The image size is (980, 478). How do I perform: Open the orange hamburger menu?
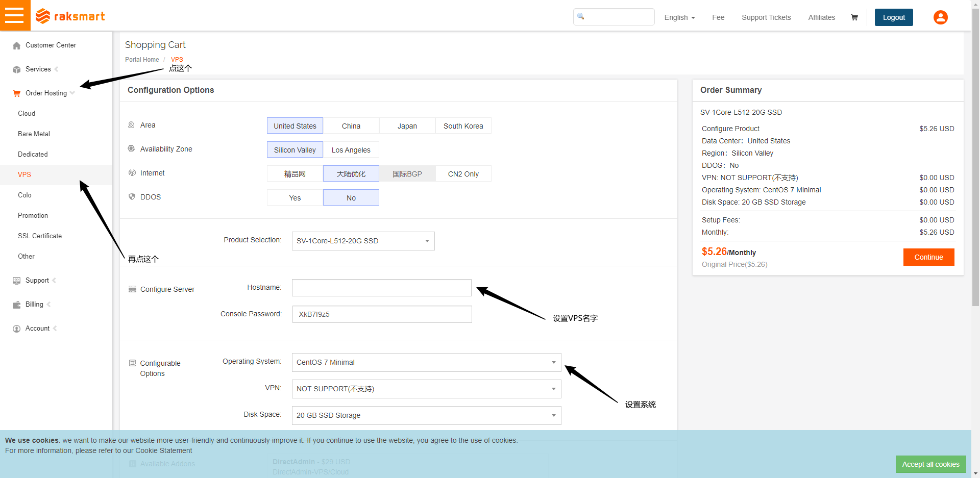pyautogui.click(x=15, y=15)
